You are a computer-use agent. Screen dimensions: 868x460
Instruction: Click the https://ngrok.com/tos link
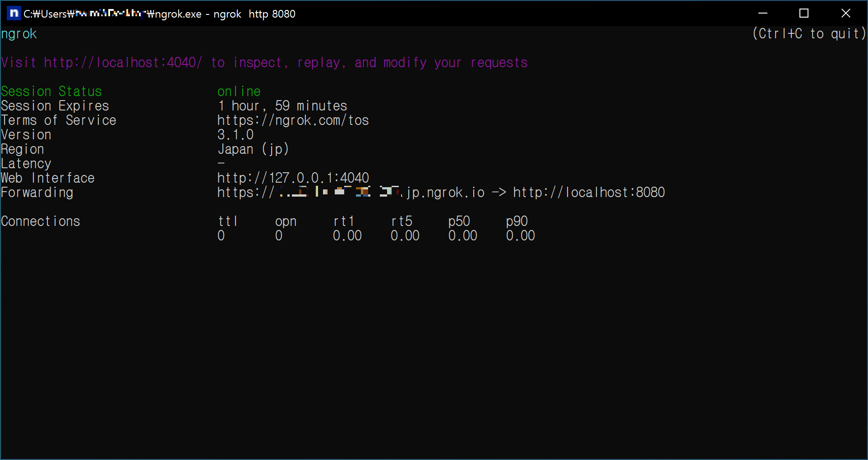(x=293, y=120)
